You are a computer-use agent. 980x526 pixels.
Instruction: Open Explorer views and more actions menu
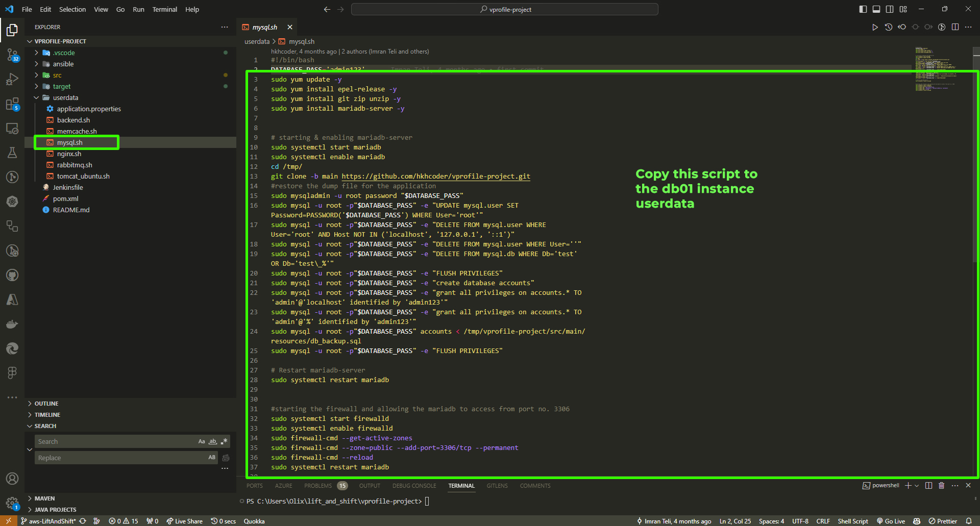[225, 27]
